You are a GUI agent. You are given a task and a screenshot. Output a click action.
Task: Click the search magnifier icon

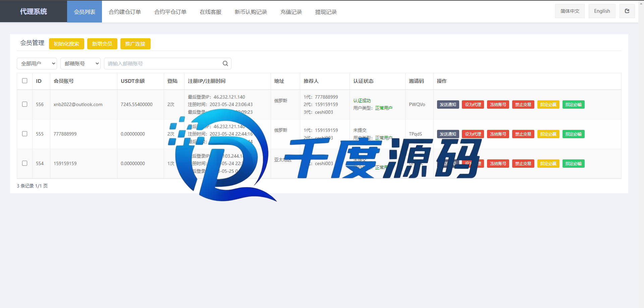tap(225, 63)
